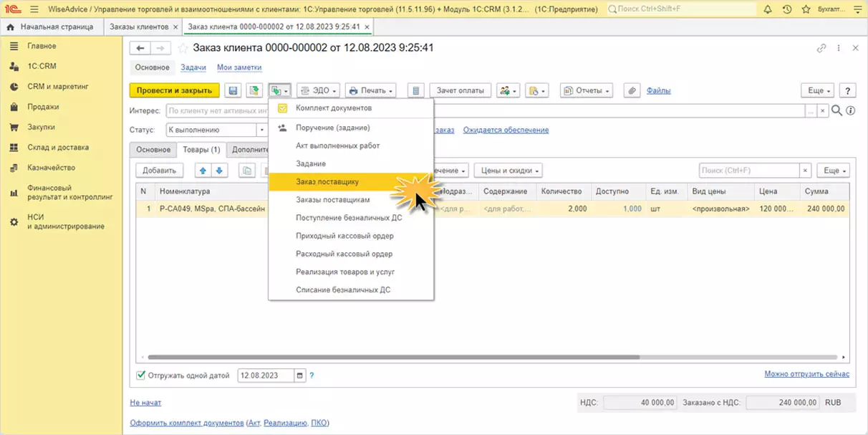Open history clock icon in title bar
The width and height of the screenshot is (868, 435).
coord(787,9)
